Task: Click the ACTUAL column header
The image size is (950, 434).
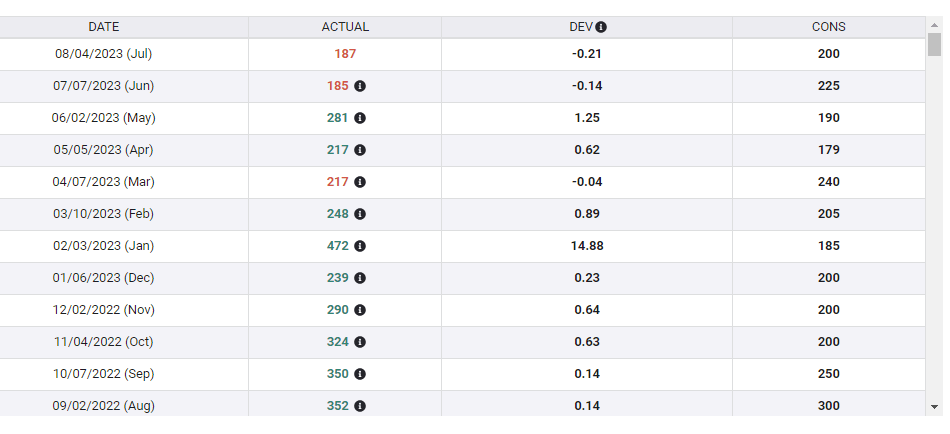Action: [345, 27]
